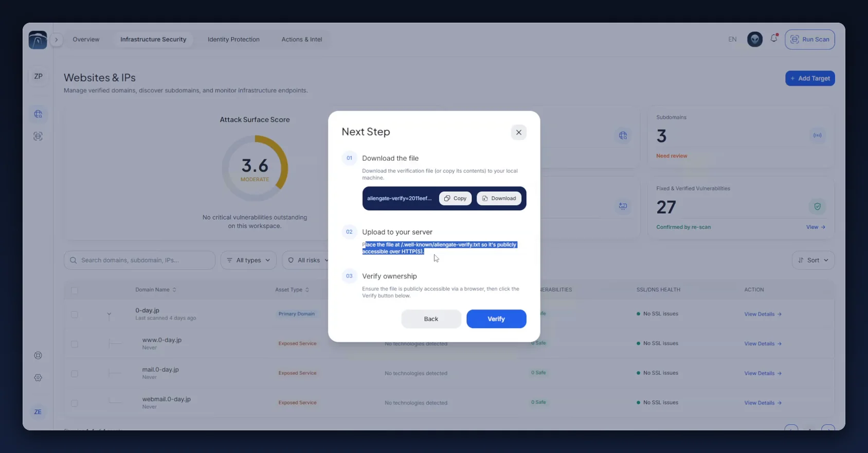Click the Add Target button
The image size is (868, 453).
point(810,78)
